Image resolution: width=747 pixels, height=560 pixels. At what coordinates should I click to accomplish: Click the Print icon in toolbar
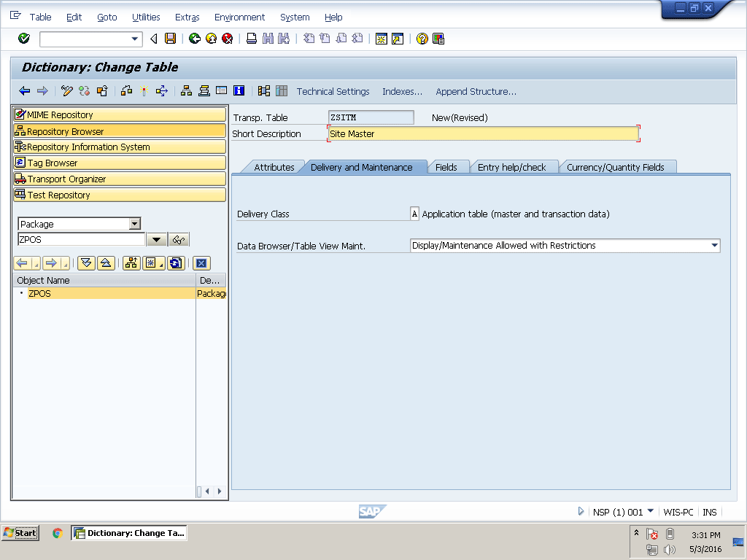pos(251,39)
